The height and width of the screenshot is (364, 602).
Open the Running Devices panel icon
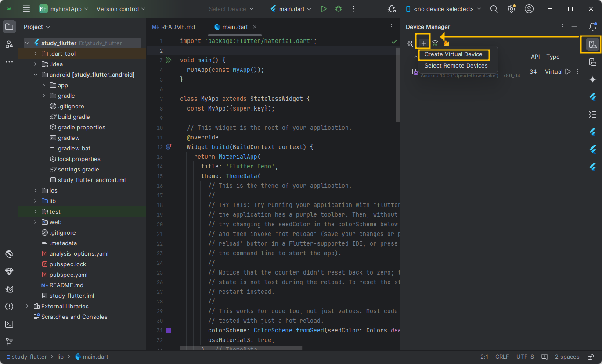coord(593,62)
